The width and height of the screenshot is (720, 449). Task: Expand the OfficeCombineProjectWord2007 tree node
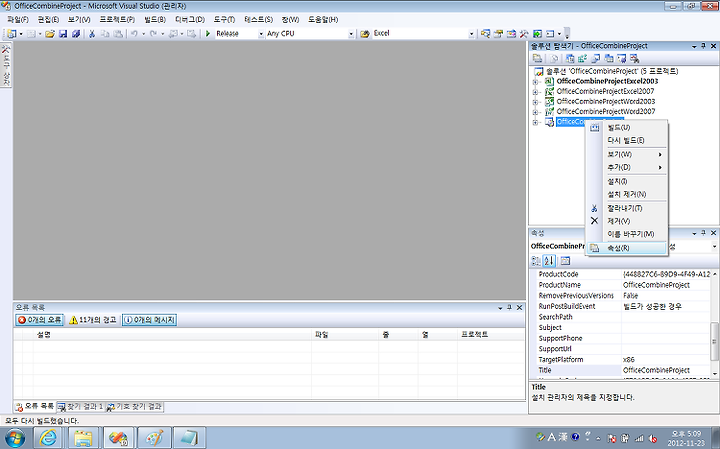(535, 112)
